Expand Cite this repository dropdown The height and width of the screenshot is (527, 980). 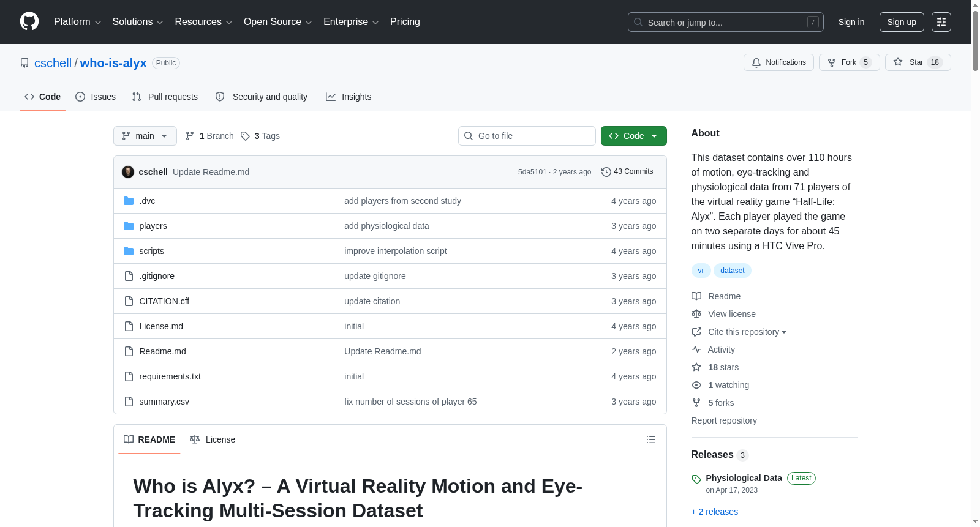(x=747, y=332)
